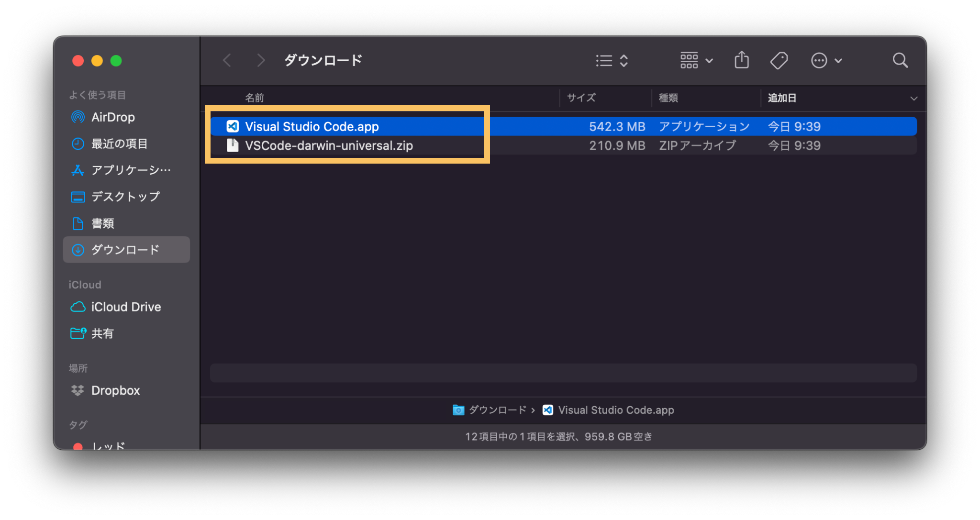The width and height of the screenshot is (980, 520).
Task: Go to the アプリケーション sidebar folder
Action: click(130, 170)
